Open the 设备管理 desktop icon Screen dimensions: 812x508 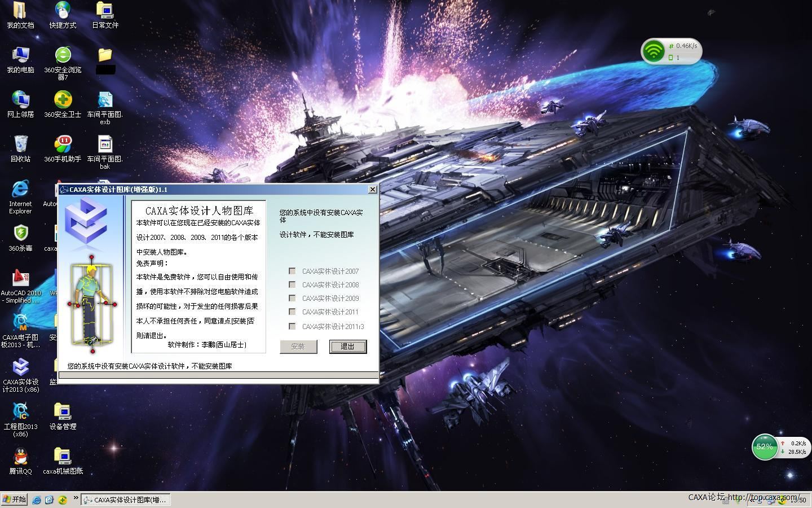coord(63,417)
